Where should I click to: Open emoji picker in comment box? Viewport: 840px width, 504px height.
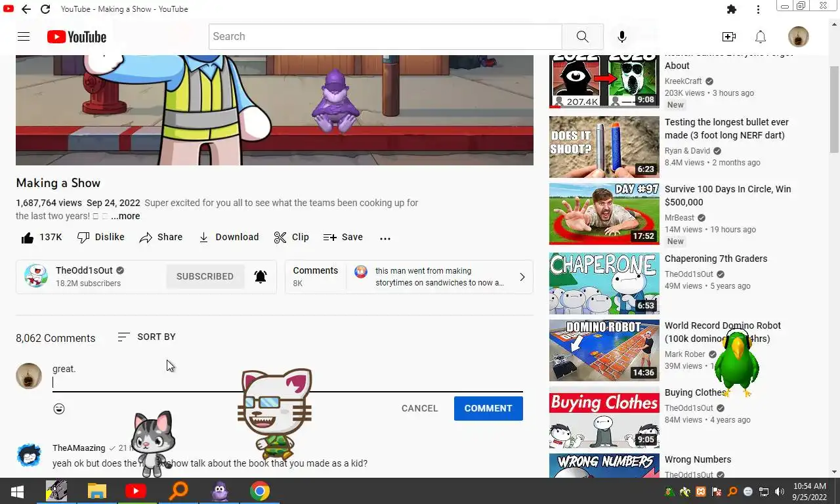point(59,409)
